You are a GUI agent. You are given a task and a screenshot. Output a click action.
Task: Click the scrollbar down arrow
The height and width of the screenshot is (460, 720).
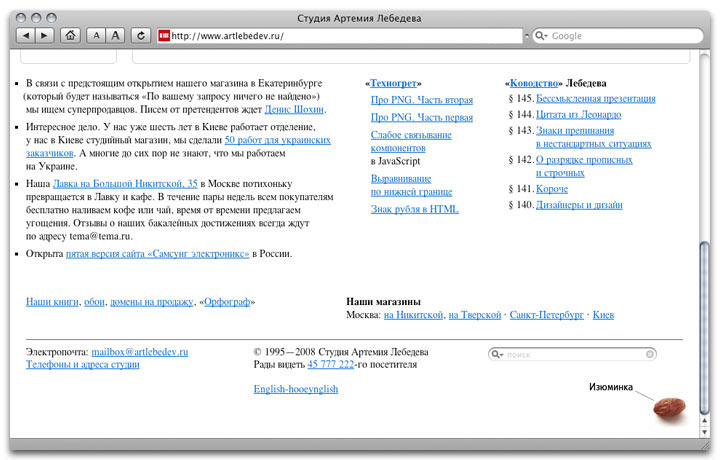click(707, 430)
